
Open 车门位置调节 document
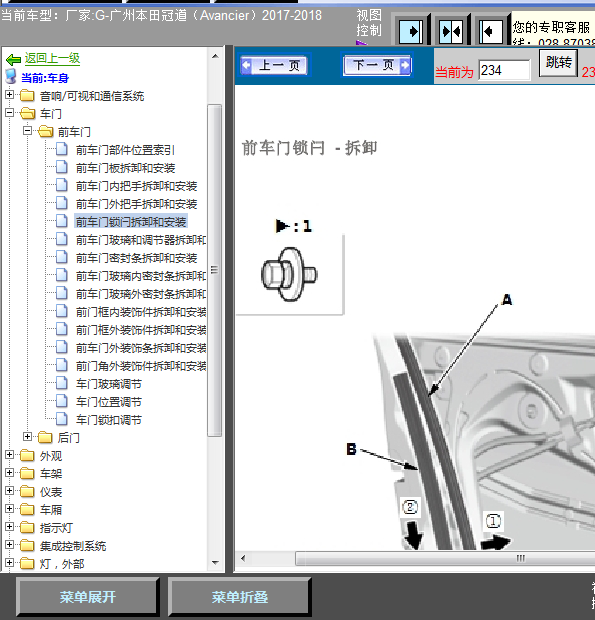click(x=108, y=402)
